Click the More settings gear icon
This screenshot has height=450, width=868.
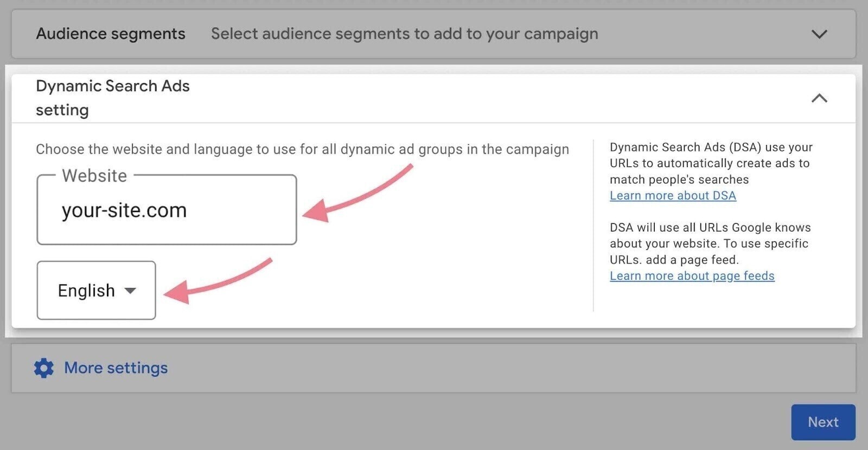44,368
